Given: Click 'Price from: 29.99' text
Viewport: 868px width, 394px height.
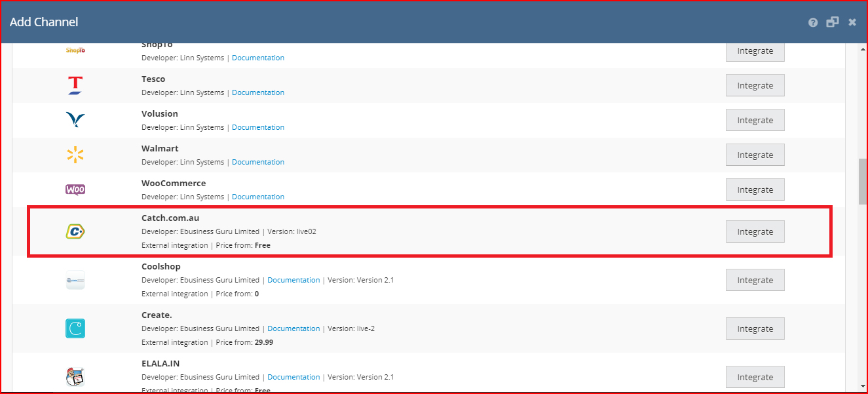Looking at the screenshot, I should 244,342.
